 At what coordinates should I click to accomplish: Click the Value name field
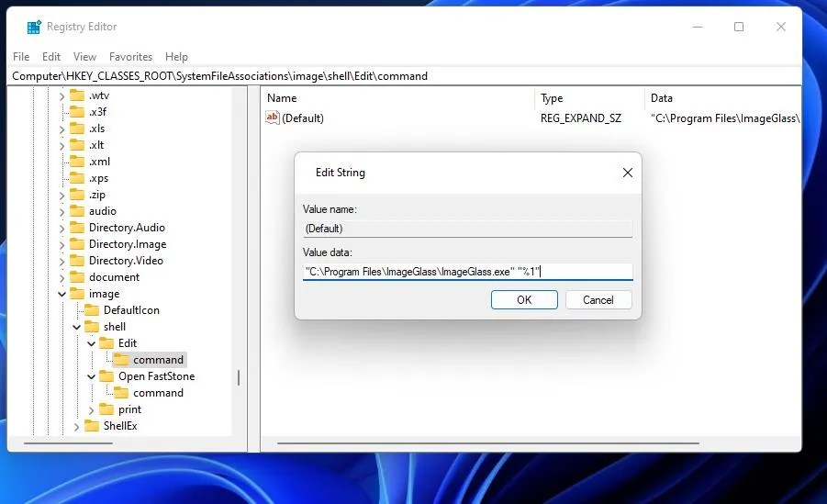tap(467, 229)
